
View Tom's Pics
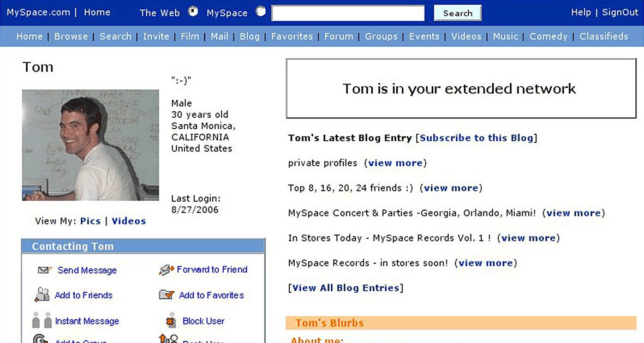pos(90,221)
